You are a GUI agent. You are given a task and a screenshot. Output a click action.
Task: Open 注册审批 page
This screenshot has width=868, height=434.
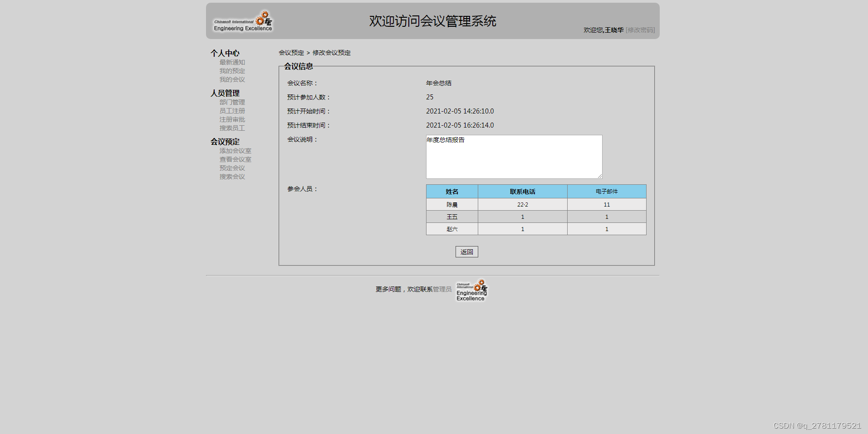232,119
